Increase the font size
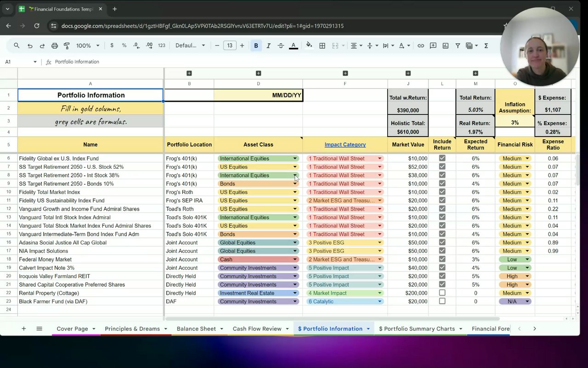Image resolution: width=588 pixels, height=368 pixels. click(x=242, y=46)
